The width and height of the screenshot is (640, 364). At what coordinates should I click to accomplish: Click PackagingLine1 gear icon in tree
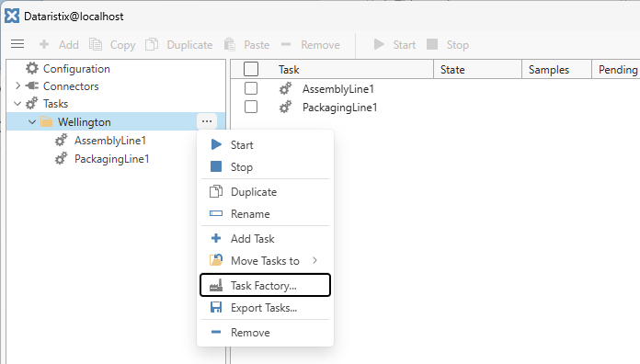click(x=62, y=158)
